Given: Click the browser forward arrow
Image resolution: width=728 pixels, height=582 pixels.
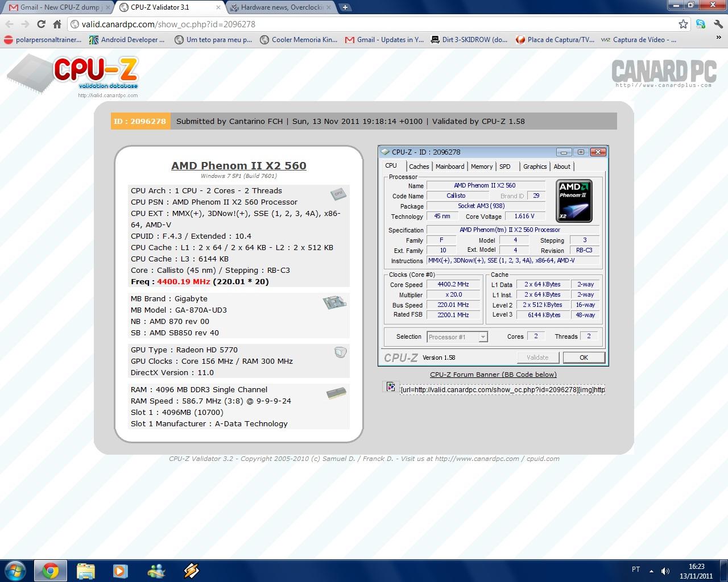Looking at the screenshot, I should point(25,24).
